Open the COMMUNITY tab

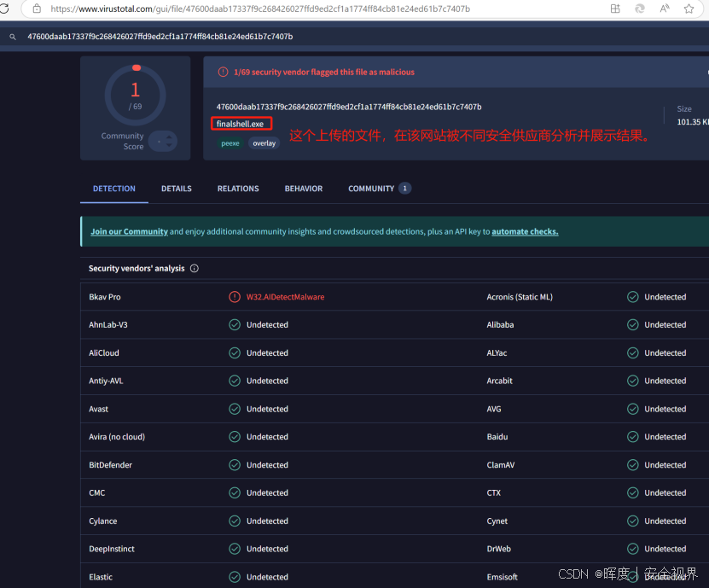(379, 189)
